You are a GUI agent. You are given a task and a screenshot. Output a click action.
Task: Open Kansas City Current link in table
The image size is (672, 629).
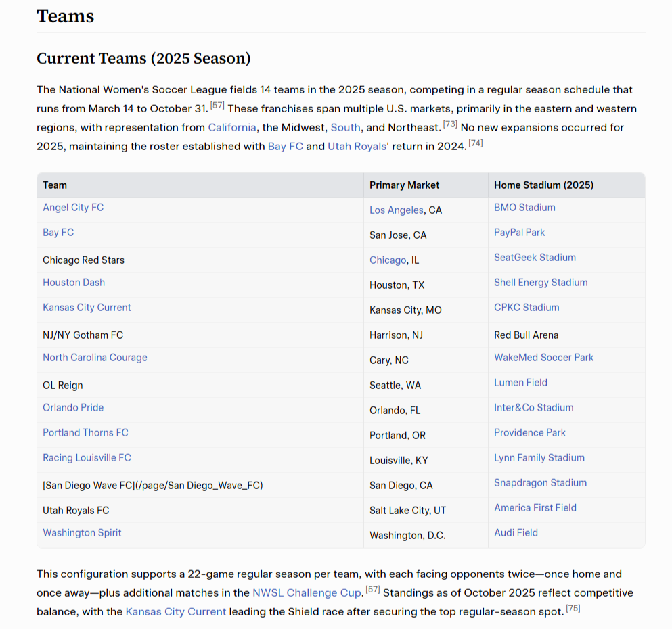pos(87,308)
